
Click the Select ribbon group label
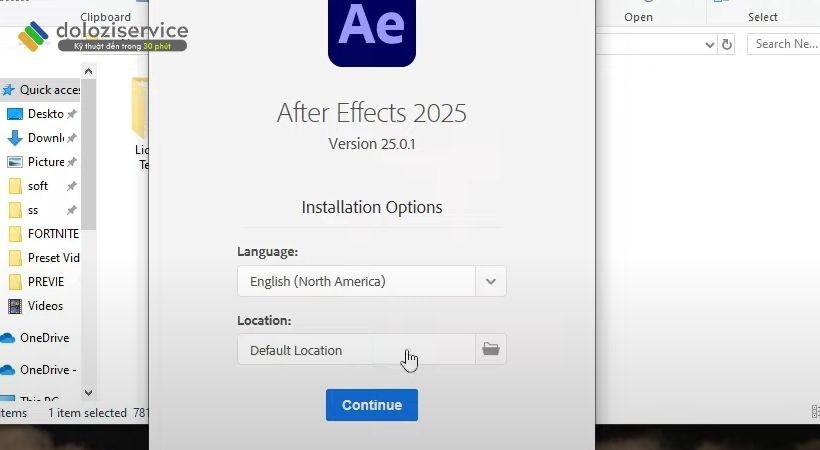pyautogui.click(x=762, y=17)
